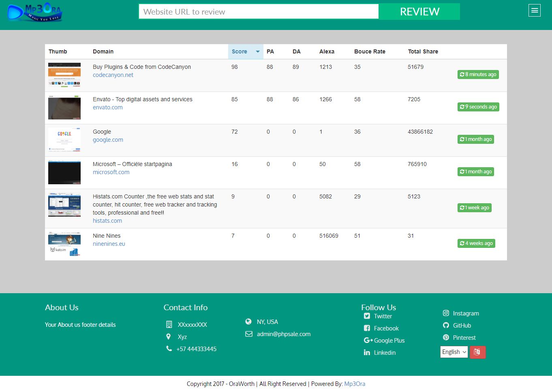Open the microsoft.com link
Image resolution: width=552 pixels, height=392 pixels.
click(x=111, y=172)
